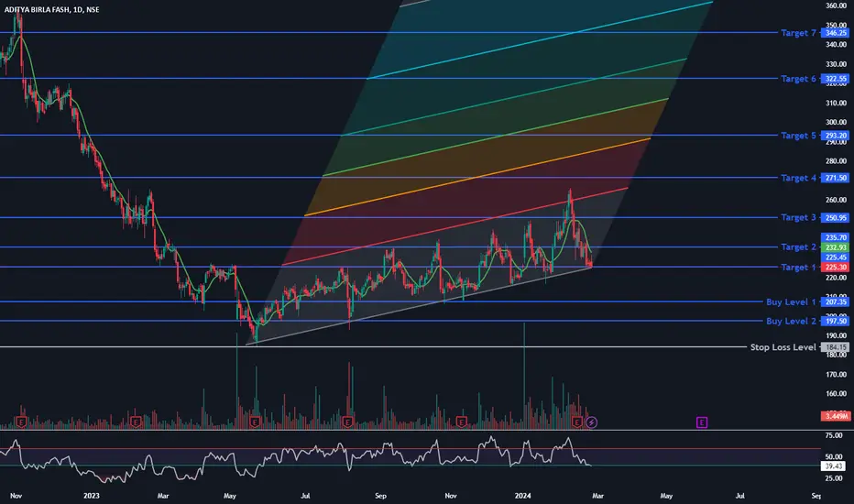
Task: Click the 250.95 price tag
Action: pyautogui.click(x=836, y=217)
